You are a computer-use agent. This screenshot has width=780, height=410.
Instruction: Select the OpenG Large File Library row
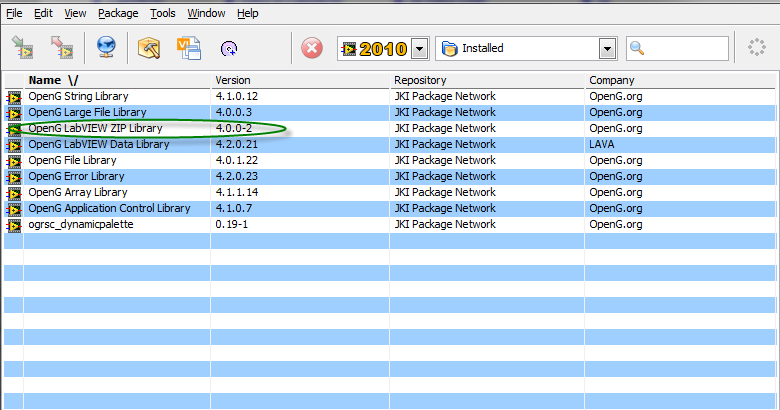pyautogui.click(x=390, y=112)
